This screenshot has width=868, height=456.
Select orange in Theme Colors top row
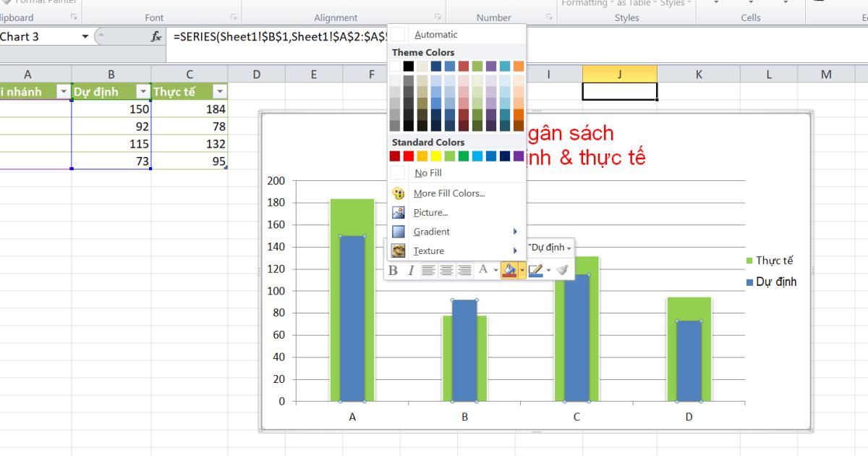519,66
